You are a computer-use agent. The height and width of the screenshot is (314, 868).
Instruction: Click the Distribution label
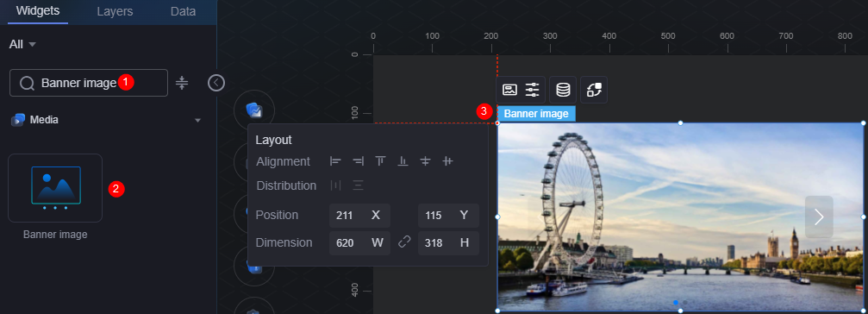[x=287, y=185]
